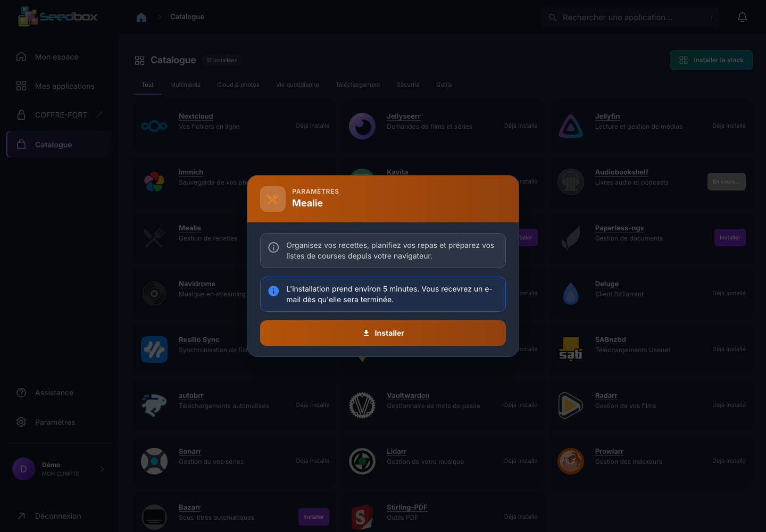Open the home breadcrumb icon
The height and width of the screenshot is (532, 766).
(x=141, y=17)
